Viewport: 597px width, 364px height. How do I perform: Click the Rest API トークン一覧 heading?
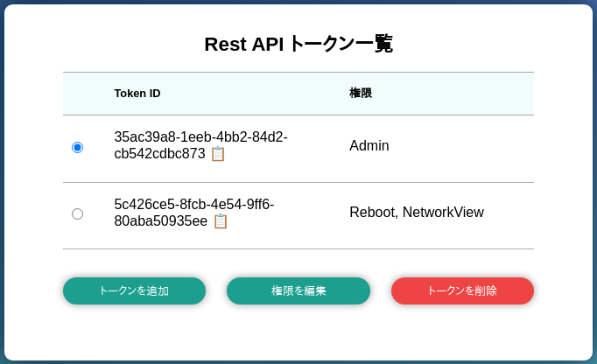tap(298, 44)
